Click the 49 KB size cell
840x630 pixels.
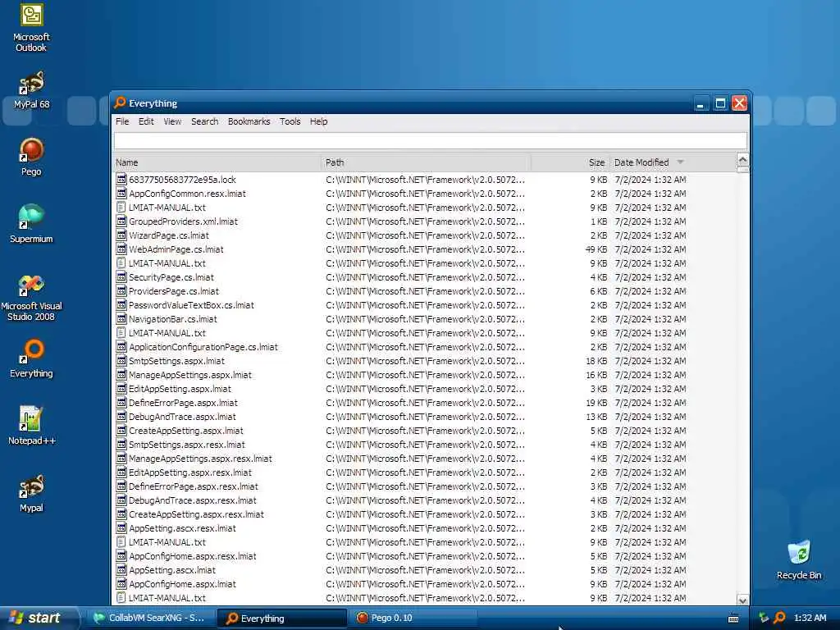point(596,249)
